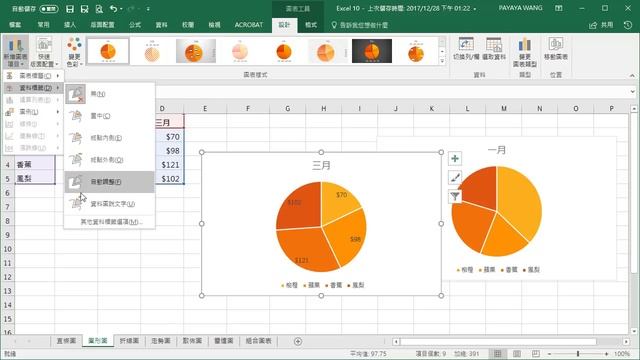The width and height of the screenshot is (640, 360).
Task: Open the Undo history dropdown arrow
Action: point(121,9)
